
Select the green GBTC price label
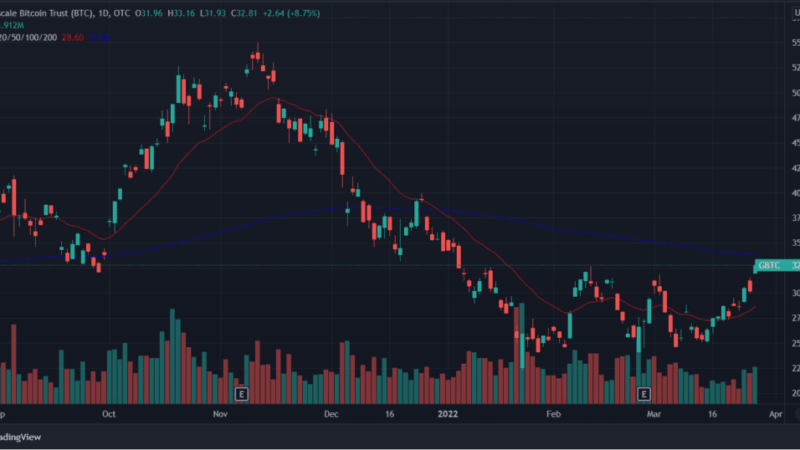769,265
